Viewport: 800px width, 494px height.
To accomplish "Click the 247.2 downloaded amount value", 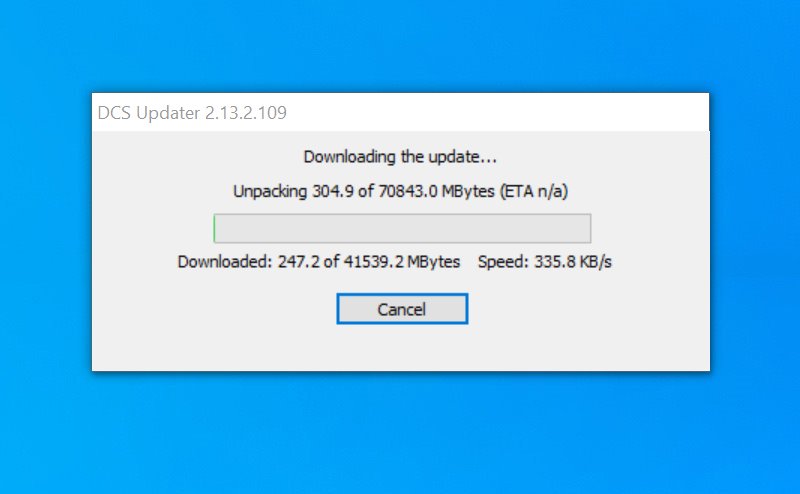I will 298,262.
